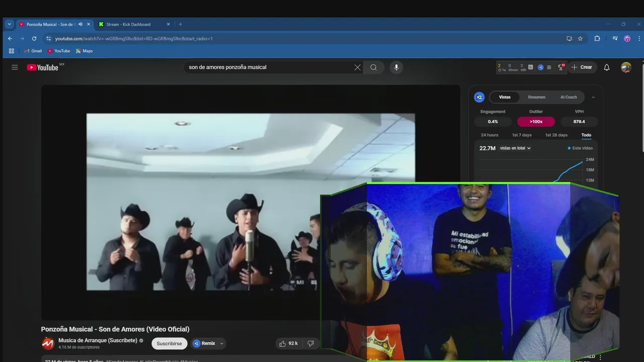Click the 60min stat counter
The width and height of the screenshot is (644, 362).
pos(513,67)
